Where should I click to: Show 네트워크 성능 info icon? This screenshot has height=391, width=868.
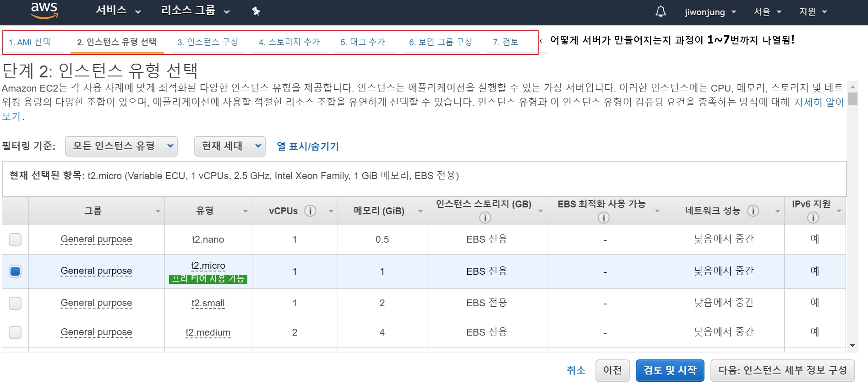(x=753, y=211)
